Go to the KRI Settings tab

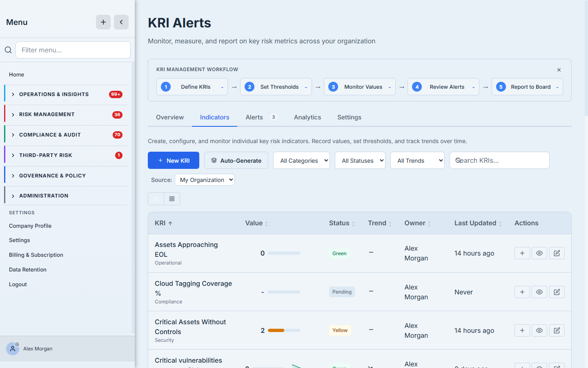[x=349, y=117]
